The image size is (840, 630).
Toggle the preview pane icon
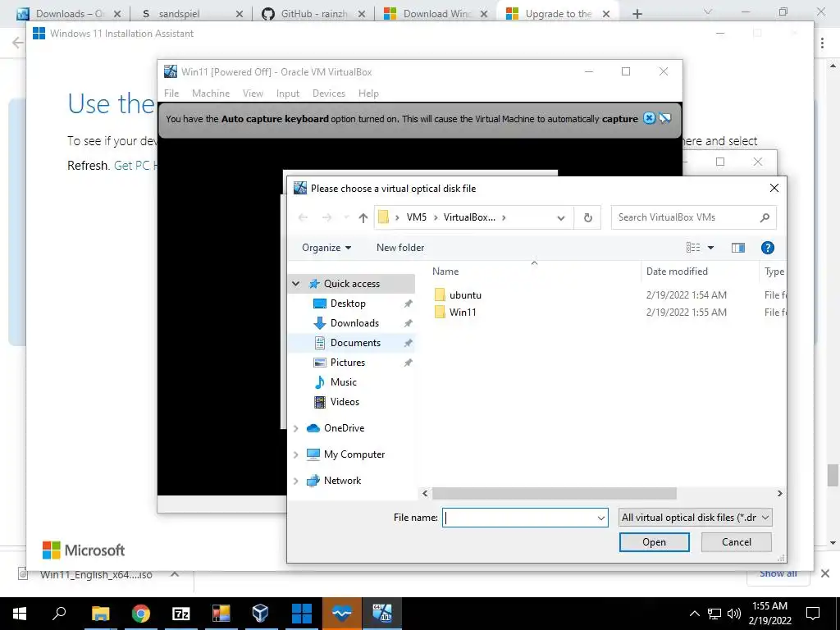point(737,248)
